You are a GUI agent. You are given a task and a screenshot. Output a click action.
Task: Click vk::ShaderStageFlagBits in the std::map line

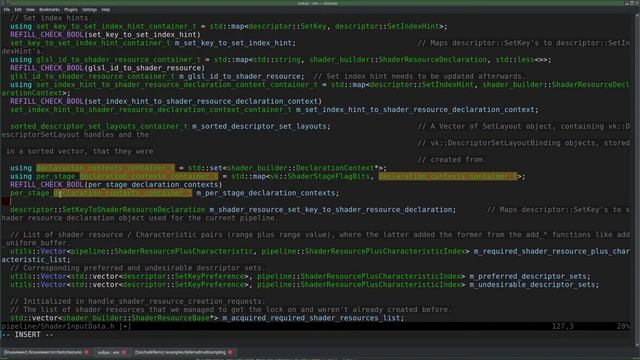click(x=320, y=176)
